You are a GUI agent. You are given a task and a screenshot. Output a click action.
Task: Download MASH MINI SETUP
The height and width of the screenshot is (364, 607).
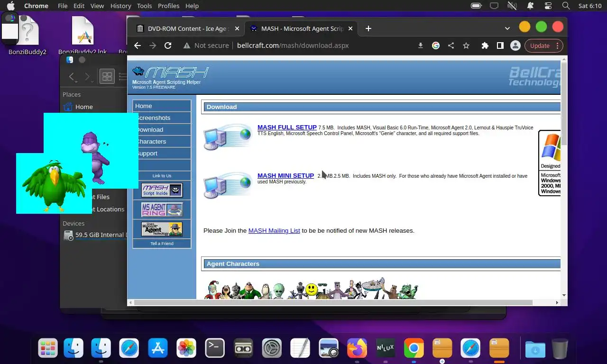click(x=285, y=176)
